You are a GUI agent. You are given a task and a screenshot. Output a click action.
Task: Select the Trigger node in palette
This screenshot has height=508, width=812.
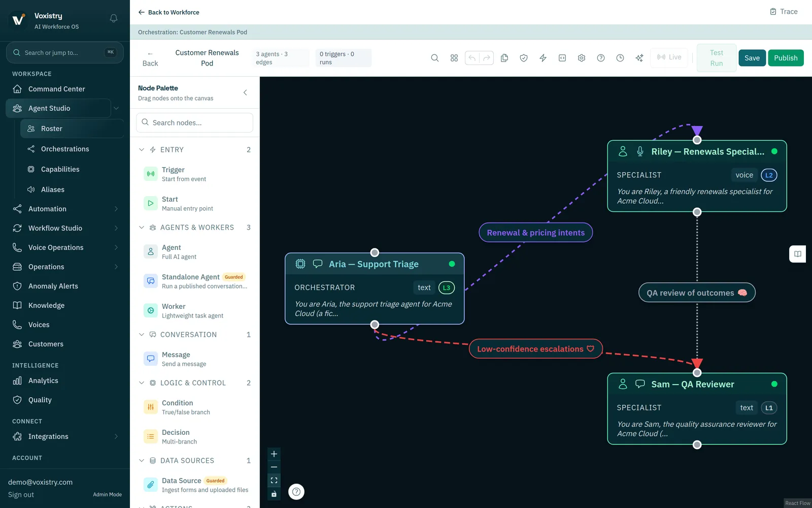(x=195, y=174)
